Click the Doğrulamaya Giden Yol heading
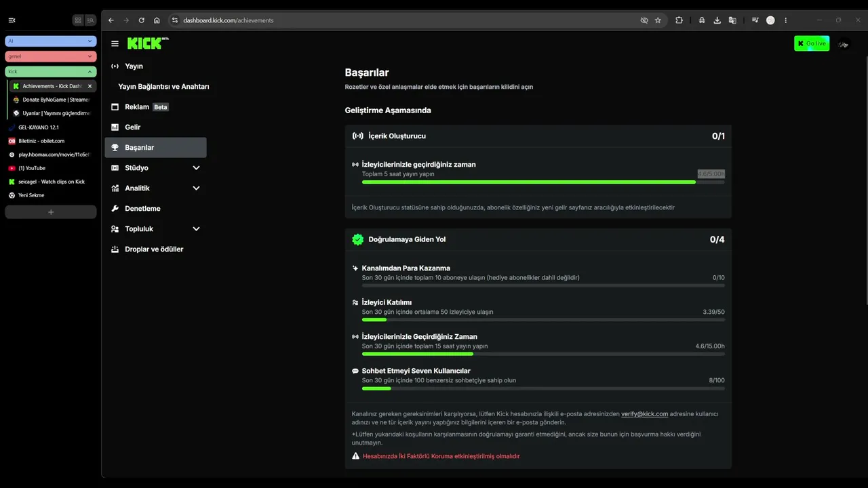Image resolution: width=868 pixels, height=488 pixels. 407,239
